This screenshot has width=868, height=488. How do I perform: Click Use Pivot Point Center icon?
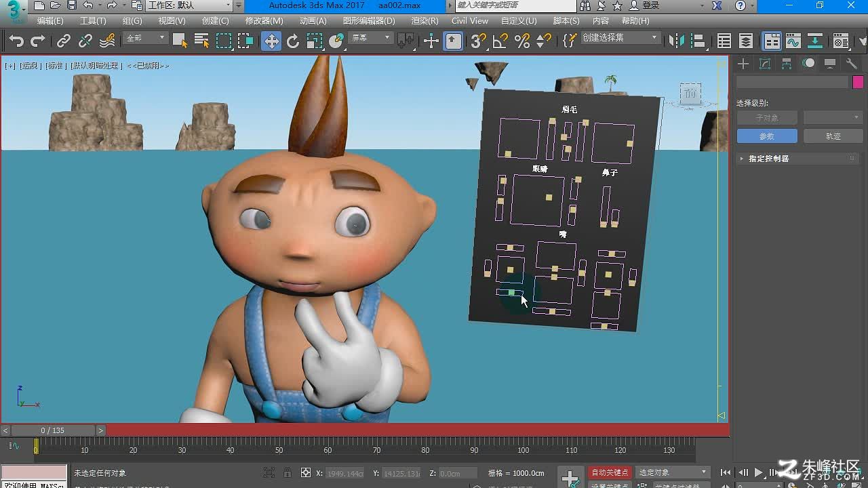click(x=406, y=41)
